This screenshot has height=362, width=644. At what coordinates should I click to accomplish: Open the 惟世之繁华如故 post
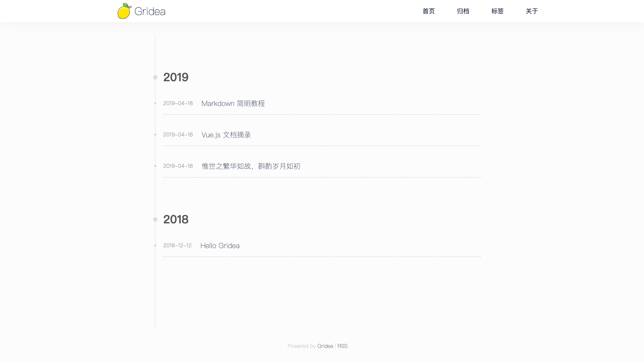coord(251,166)
